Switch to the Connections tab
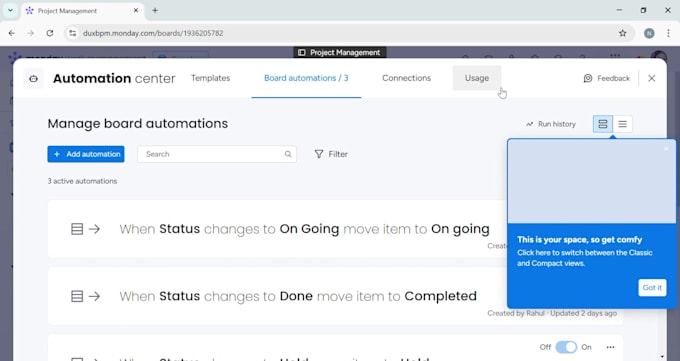The image size is (680, 361). (x=406, y=78)
